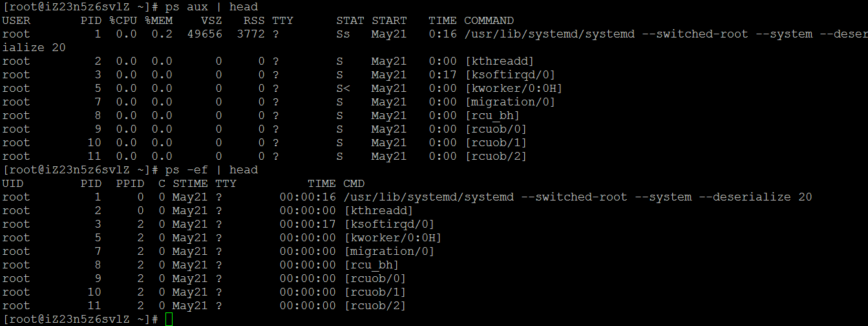
Task: Click the CMD column header
Action: pyautogui.click(x=354, y=184)
